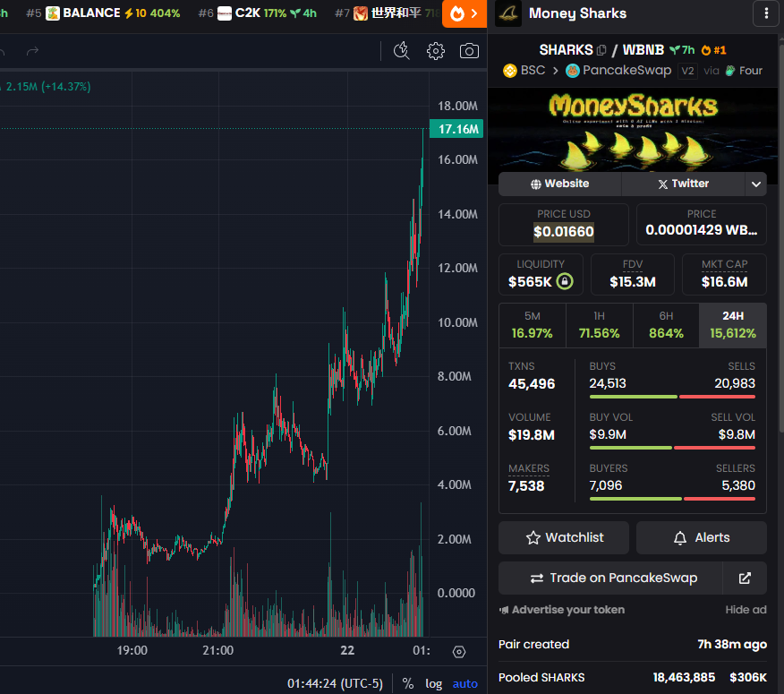Click the 2.15M (+14.37%) chart legend value
Screen dimensions: 784x694
[x=48, y=87]
